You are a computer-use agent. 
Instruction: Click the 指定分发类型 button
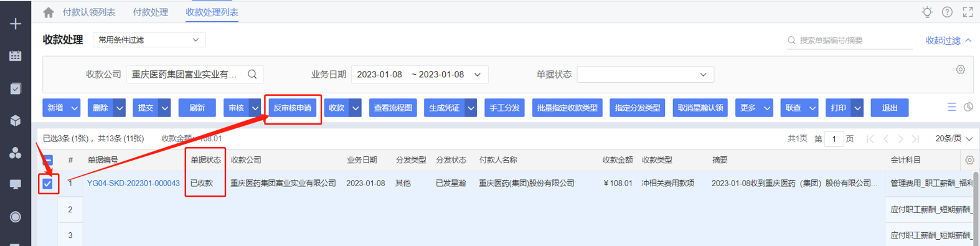[638, 108]
